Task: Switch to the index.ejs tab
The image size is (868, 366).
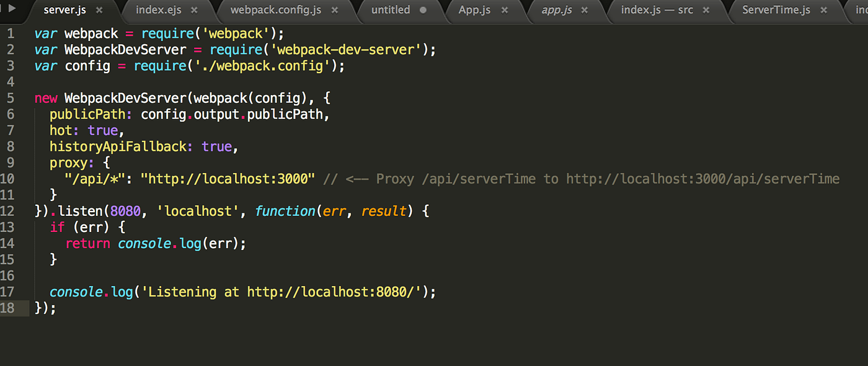Action: point(158,10)
